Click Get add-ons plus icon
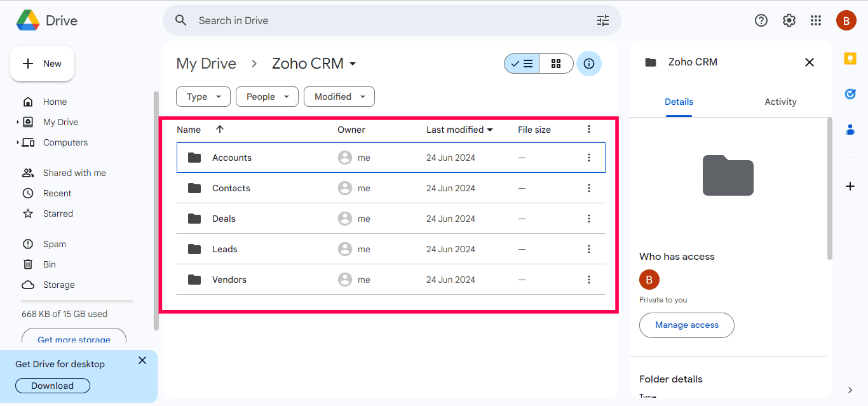 (x=850, y=186)
